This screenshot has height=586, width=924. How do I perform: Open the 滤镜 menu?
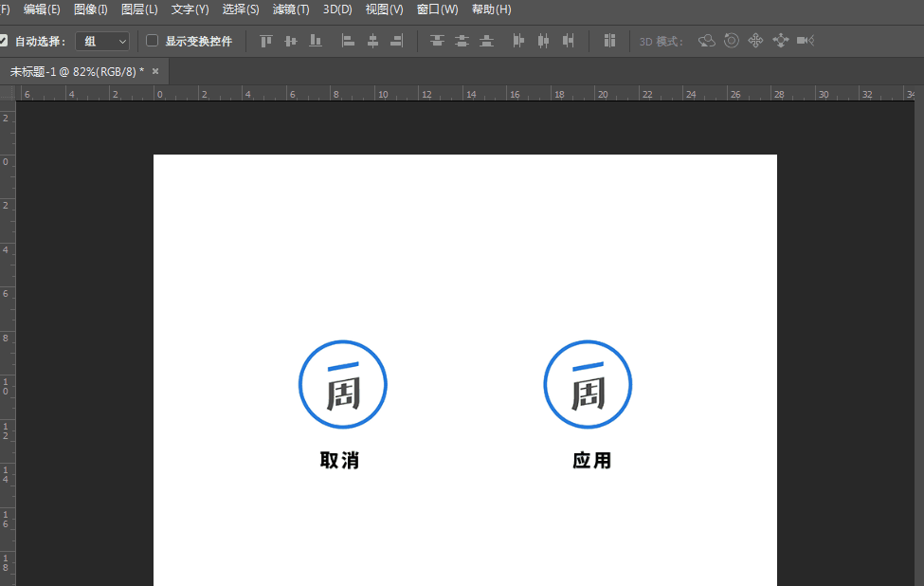tap(289, 9)
